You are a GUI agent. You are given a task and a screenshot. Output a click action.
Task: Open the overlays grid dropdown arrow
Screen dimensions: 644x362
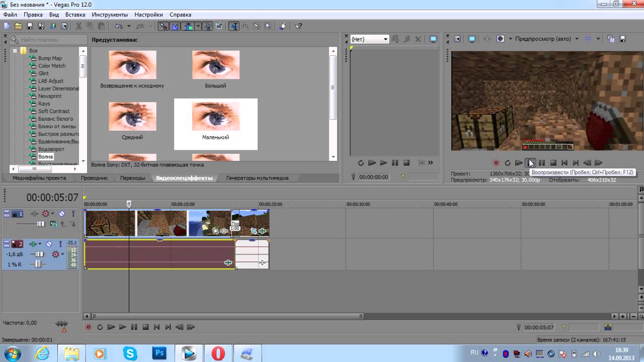(x=598, y=39)
